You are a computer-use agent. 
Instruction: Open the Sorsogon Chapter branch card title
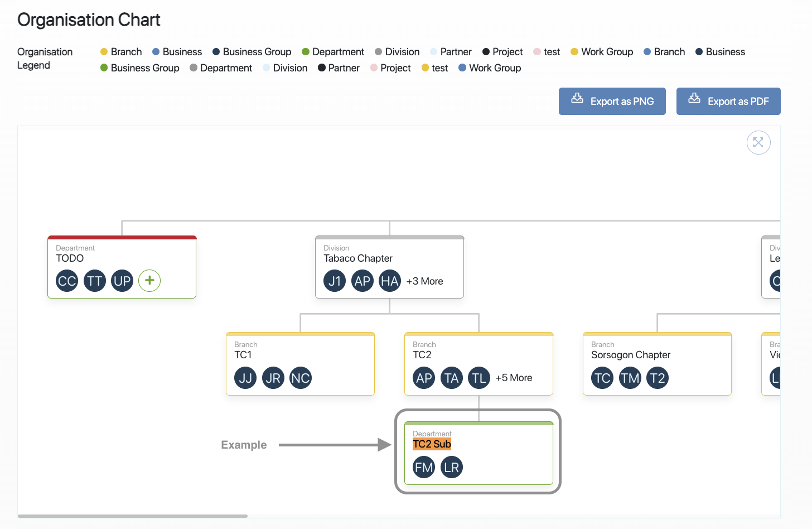pyautogui.click(x=630, y=355)
